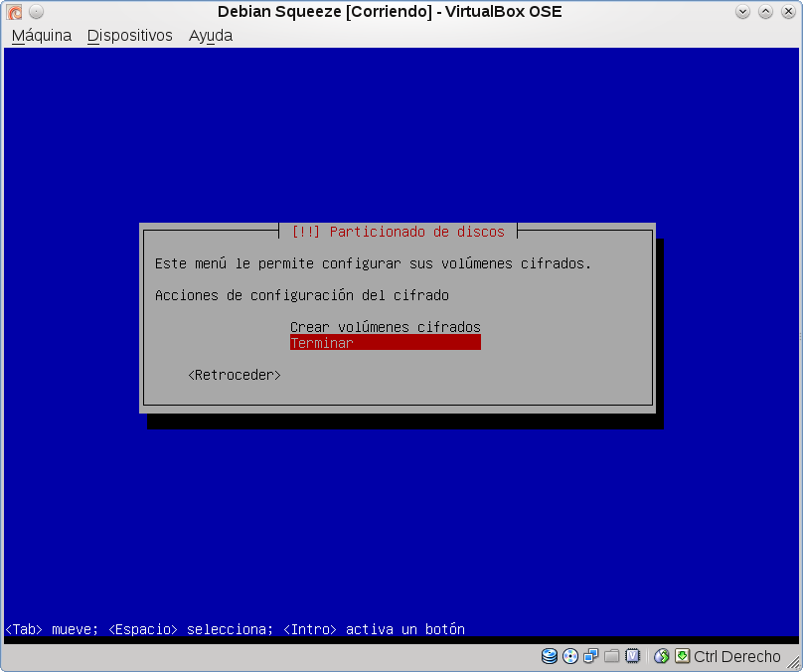Click the hard disk activity status icon
This screenshot has height=672, width=803.
click(x=549, y=656)
